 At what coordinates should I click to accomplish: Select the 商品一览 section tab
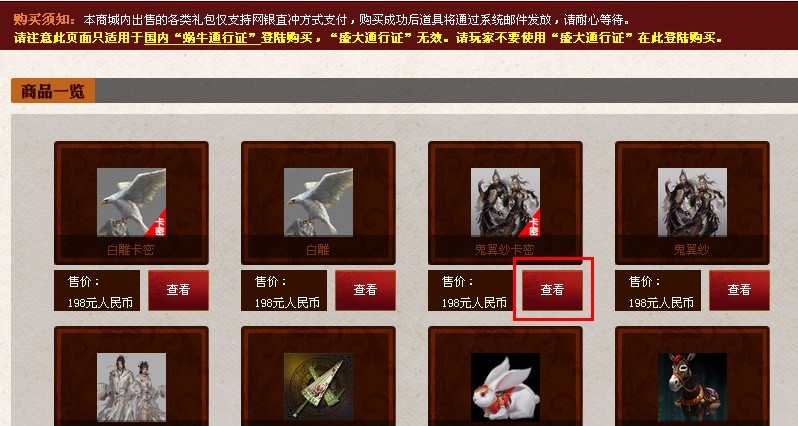[53, 92]
